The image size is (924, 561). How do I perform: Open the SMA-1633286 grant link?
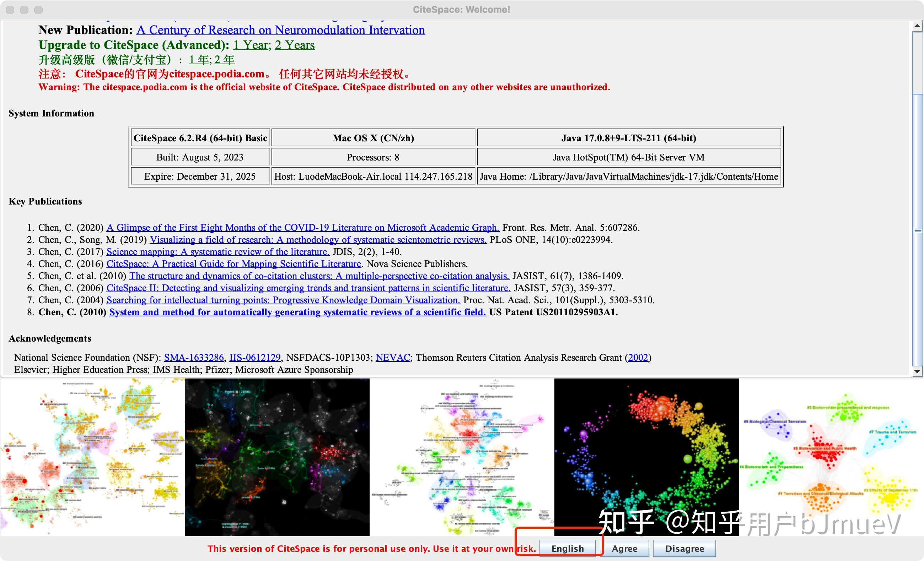[x=193, y=358]
